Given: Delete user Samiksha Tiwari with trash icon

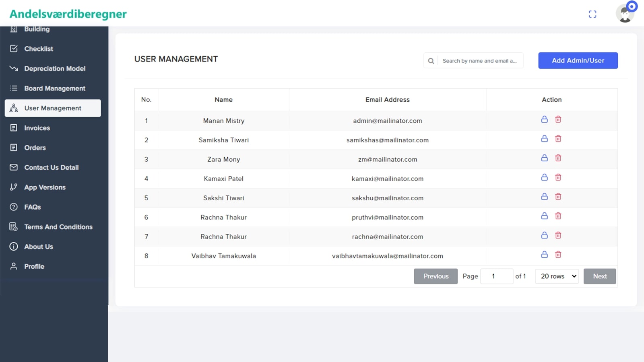Looking at the screenshot, I should [x=558, y=139].
